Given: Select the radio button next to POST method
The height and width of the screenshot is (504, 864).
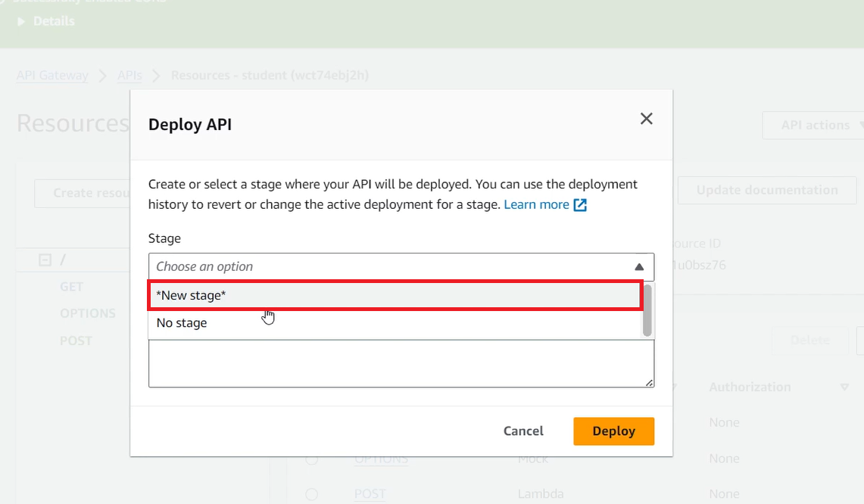Looking at the screenshot, I should pos(311,493).
